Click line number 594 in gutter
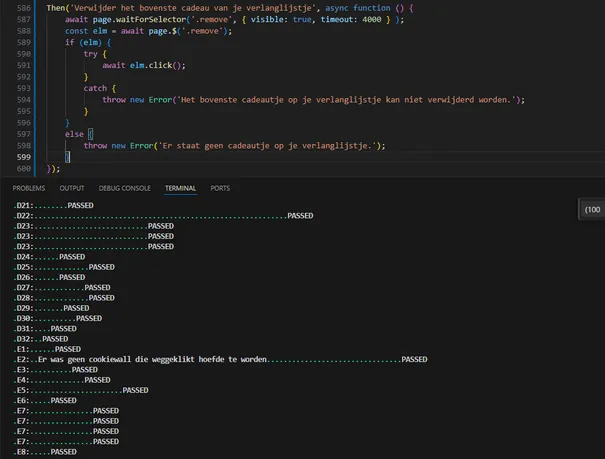Image resolution: width=605 pixels, height=459 pixels. tap(24, 100)
